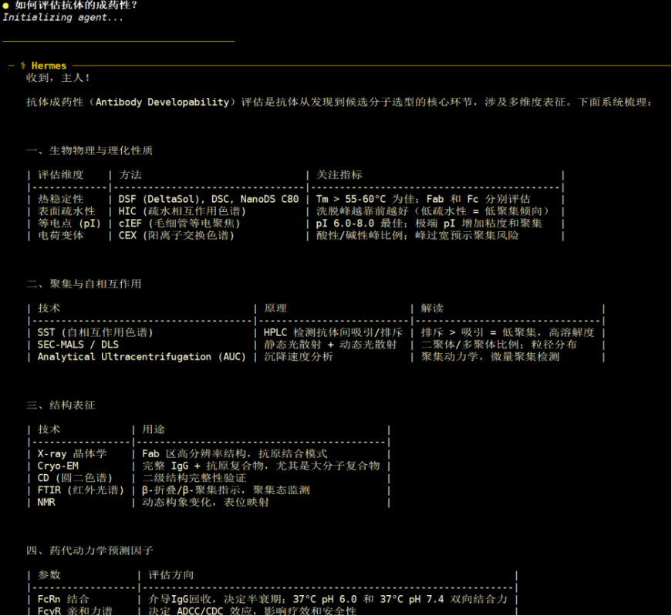Click the cell starting 'Fab 区高分辨率结构'

coord(235,453)
